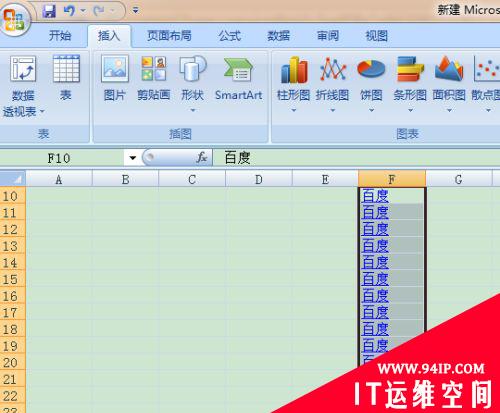Screen dimensions: 500x413
Task: Select column E header
Action: click(325, 179)
